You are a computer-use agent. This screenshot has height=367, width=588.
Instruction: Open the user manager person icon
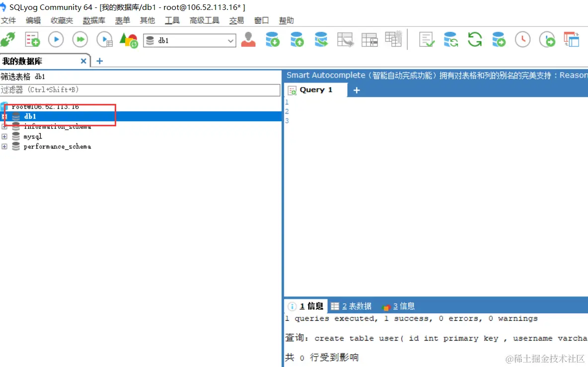(x=248, y=39)
